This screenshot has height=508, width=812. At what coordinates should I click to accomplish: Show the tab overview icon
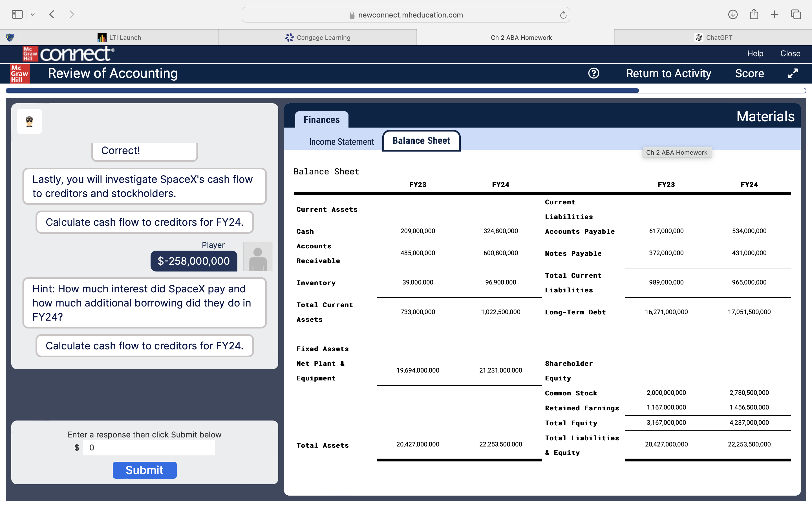tap(796, 14)
